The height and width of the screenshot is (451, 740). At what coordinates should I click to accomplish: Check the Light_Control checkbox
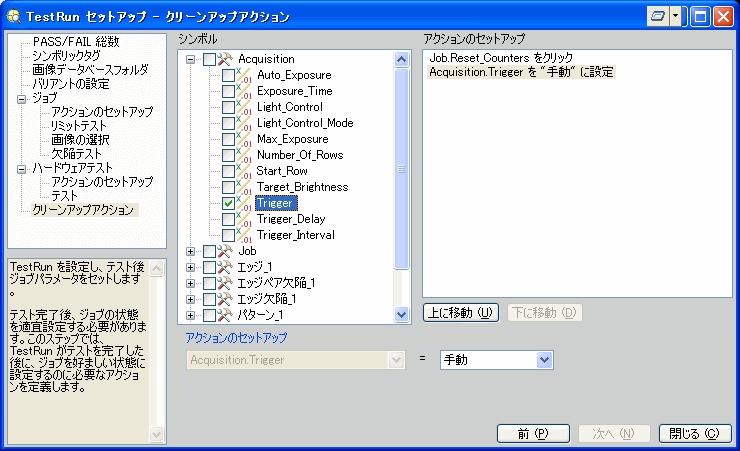coord(229,107)
